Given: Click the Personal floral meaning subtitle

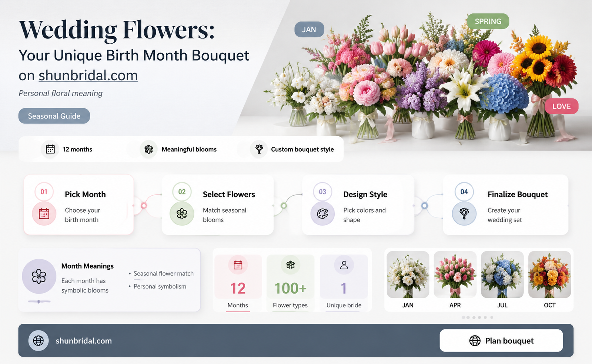Looking at the screenshot, I should [61, 93].
